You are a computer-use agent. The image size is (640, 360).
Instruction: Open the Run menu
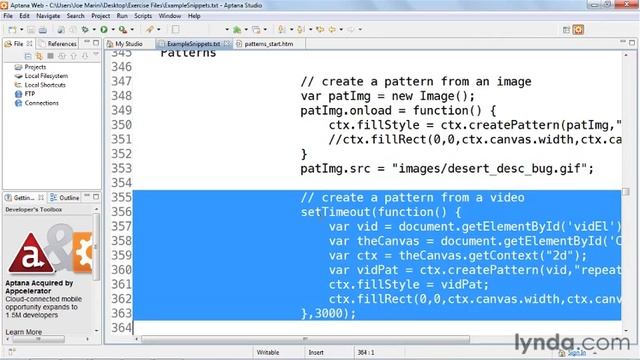pos(122,16)
